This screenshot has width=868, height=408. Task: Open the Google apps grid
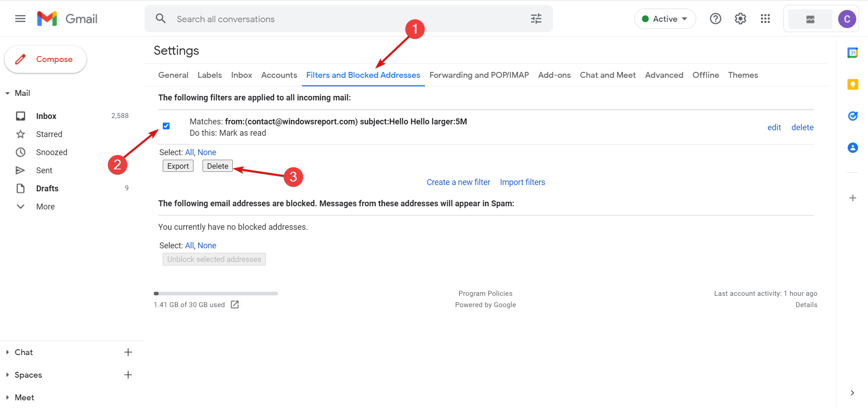pos(765,19)
